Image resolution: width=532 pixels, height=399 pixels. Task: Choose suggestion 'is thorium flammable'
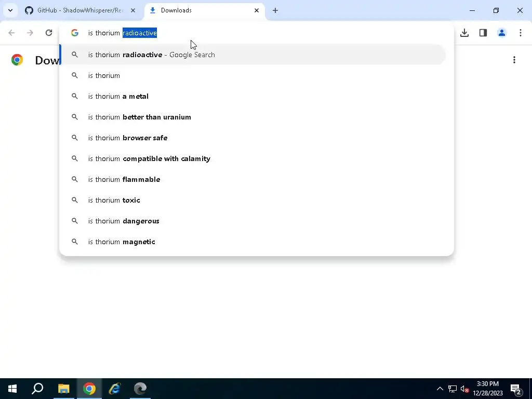click(x=253, y=179)
